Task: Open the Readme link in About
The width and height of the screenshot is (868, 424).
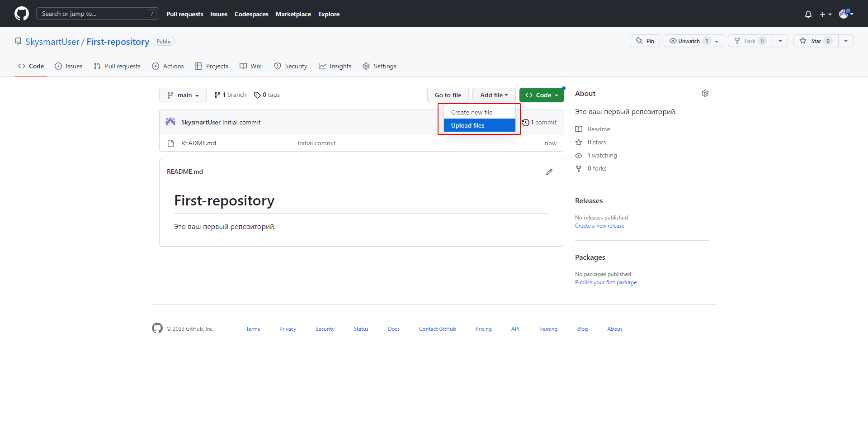Action: (x=593, y=129)
